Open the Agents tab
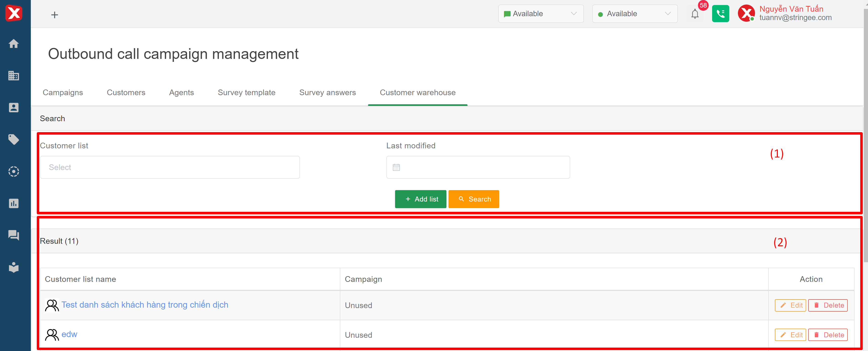868x351 pixels. (x=181, y=93)
